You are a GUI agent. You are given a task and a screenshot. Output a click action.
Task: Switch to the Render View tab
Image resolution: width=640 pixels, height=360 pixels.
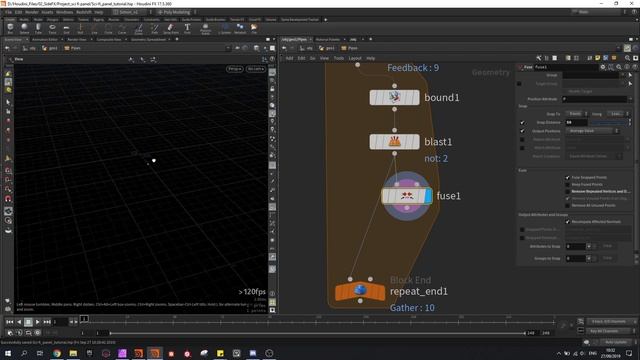click(77, 40)
